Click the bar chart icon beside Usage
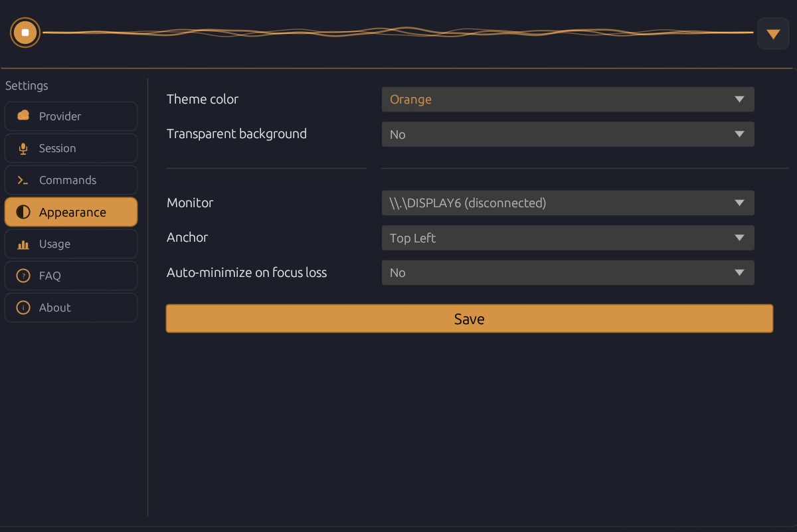This screenshot has width=797, height=532. coord(23,243)
